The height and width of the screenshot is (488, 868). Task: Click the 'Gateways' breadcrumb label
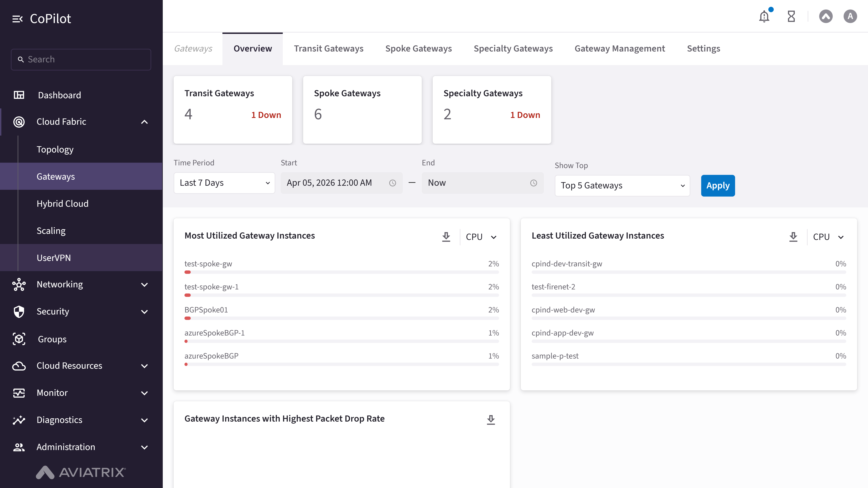193,48
